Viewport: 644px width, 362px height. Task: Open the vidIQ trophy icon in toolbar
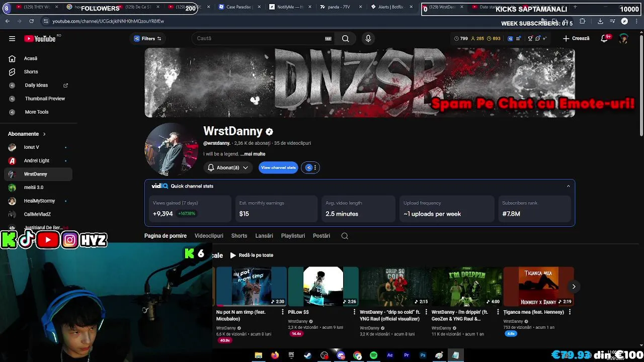(x=530, y=39)
